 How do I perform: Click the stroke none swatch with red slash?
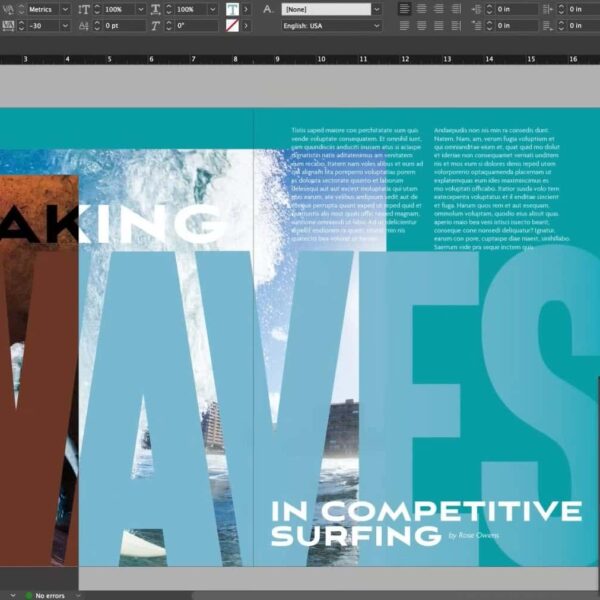click(232, 26)
